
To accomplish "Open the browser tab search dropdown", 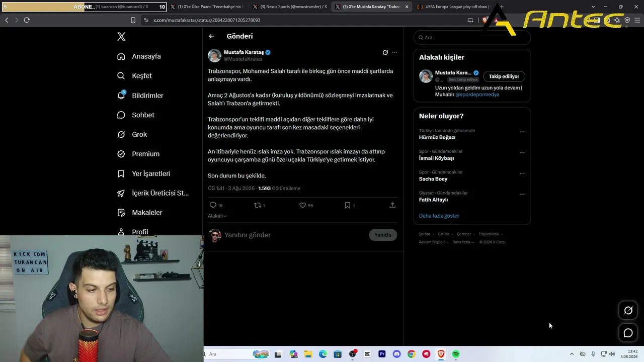I will (594, 7).
